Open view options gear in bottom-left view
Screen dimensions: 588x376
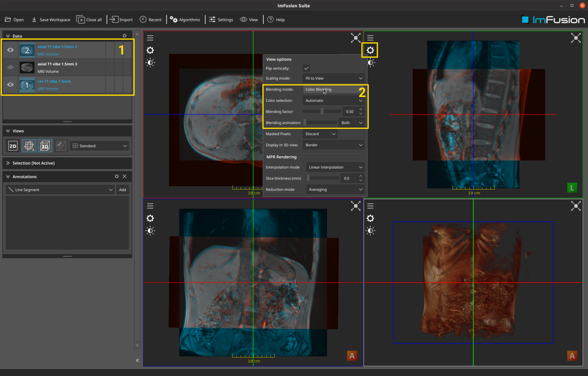(x=150, y=218)
